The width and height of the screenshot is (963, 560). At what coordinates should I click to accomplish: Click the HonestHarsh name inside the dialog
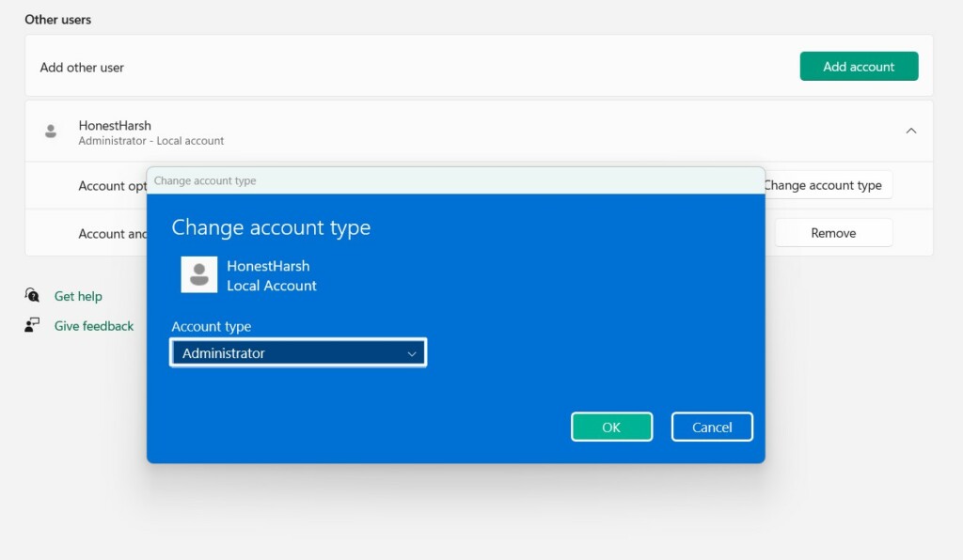tap(268, 266)
